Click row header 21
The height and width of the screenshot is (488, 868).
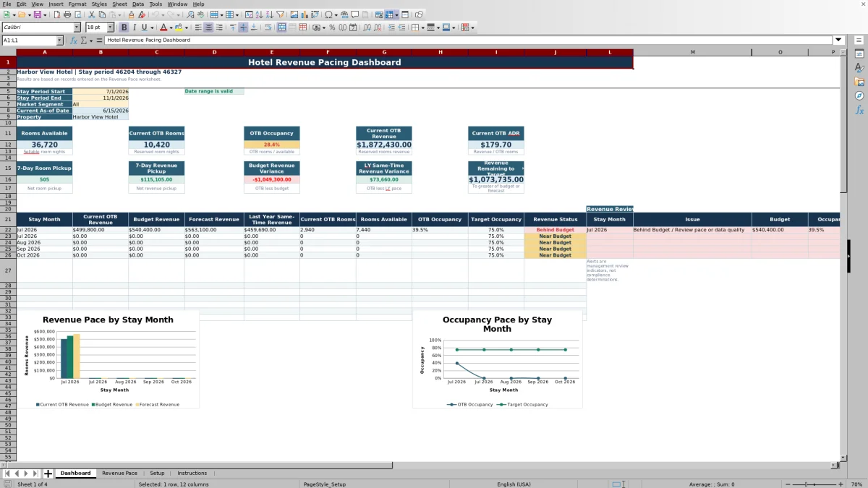(x=8, y=219)
